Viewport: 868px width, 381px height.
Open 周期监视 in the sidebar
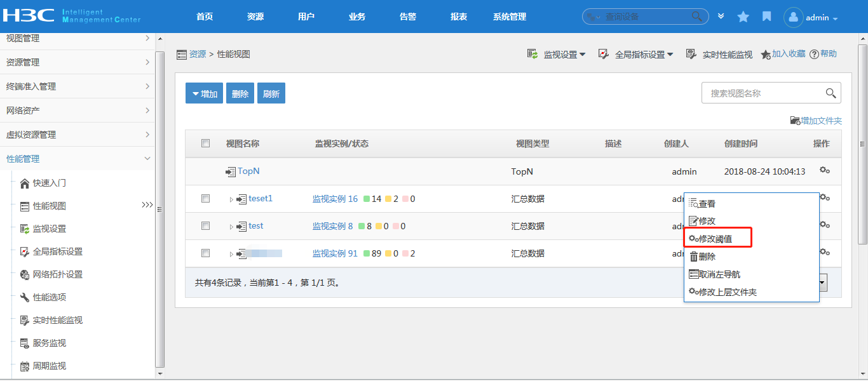(x=49, y=366)
